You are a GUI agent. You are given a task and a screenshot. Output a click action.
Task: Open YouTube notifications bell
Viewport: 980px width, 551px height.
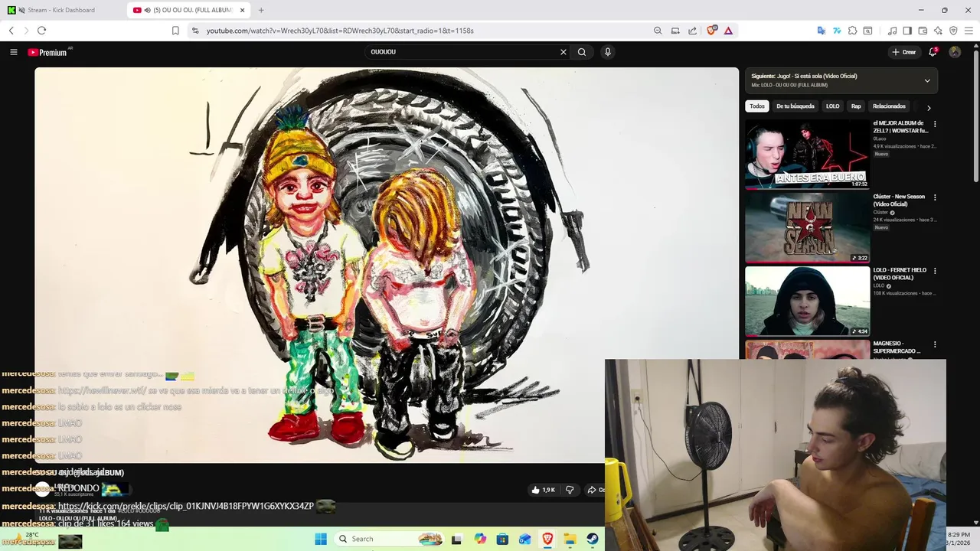pyautogui.click(x=933, y=52)
